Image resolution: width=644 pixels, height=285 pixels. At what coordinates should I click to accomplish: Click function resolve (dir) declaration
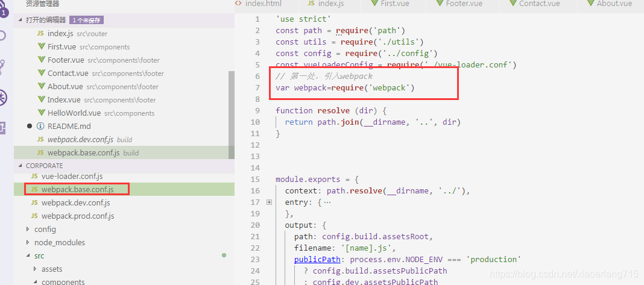point(331,110)
